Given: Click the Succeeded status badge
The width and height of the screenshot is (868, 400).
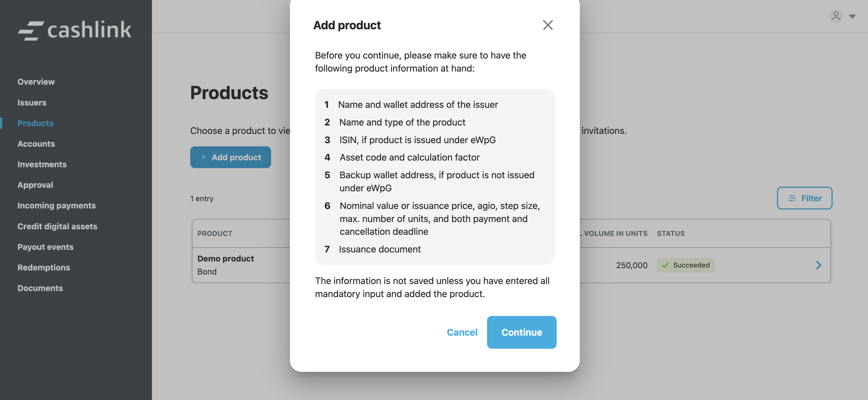Looking at the screenshot, I should click(x=685, y=265).
